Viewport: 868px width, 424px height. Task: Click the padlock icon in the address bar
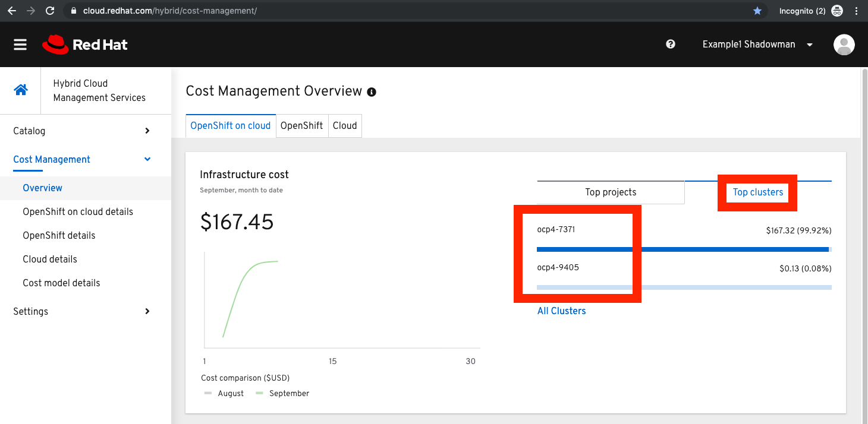[x=74, y=11]
